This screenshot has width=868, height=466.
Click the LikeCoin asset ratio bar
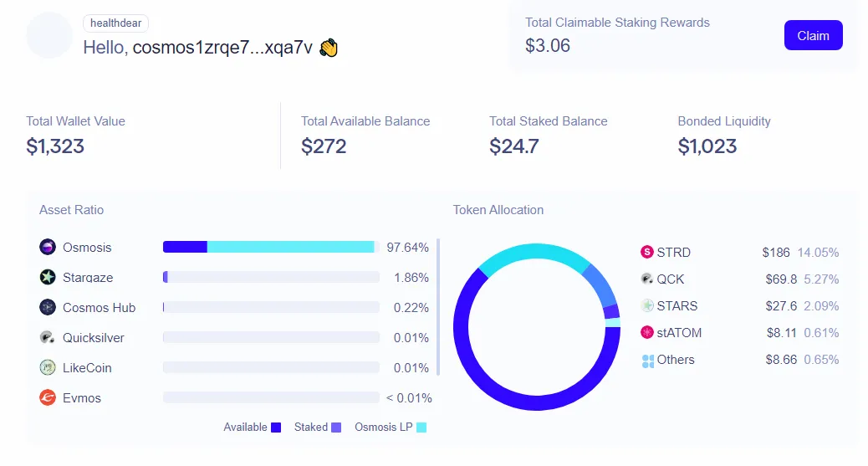(x=271, y=367)
